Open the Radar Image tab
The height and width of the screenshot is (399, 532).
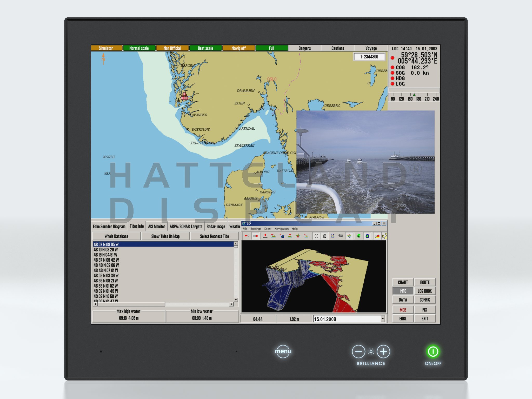click(216, 227)
